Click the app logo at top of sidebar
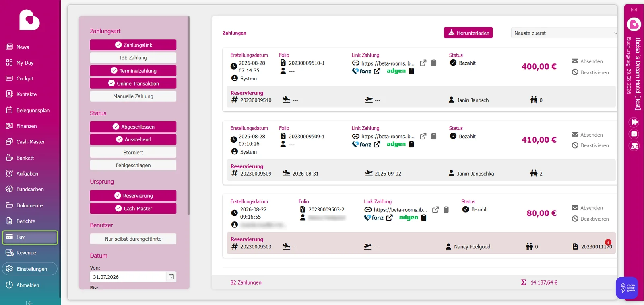644x305 pixels. [29, 20]
